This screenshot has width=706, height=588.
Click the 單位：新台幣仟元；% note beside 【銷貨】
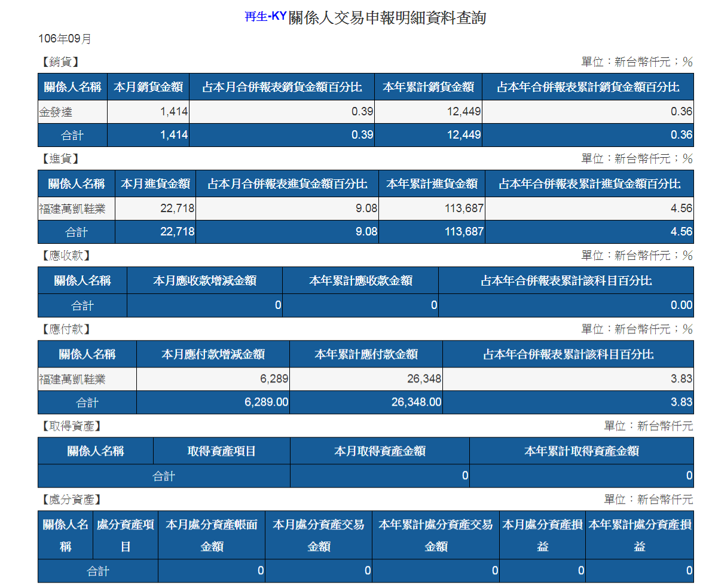(x=637, y=62)
